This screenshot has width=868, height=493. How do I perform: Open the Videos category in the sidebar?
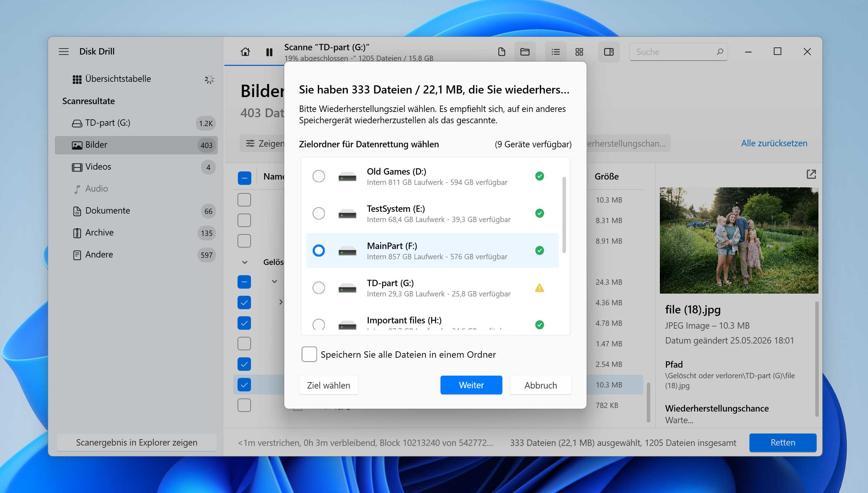point(136,167)
